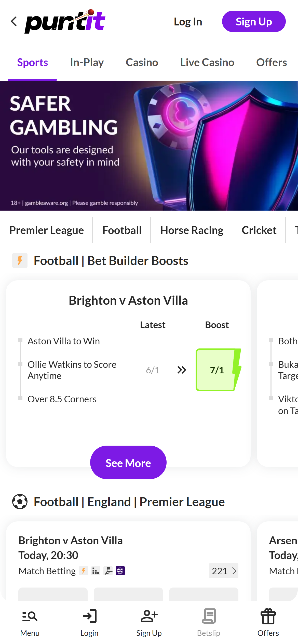
Task: Switch to the In-Play tab
Action: point(87,63)
